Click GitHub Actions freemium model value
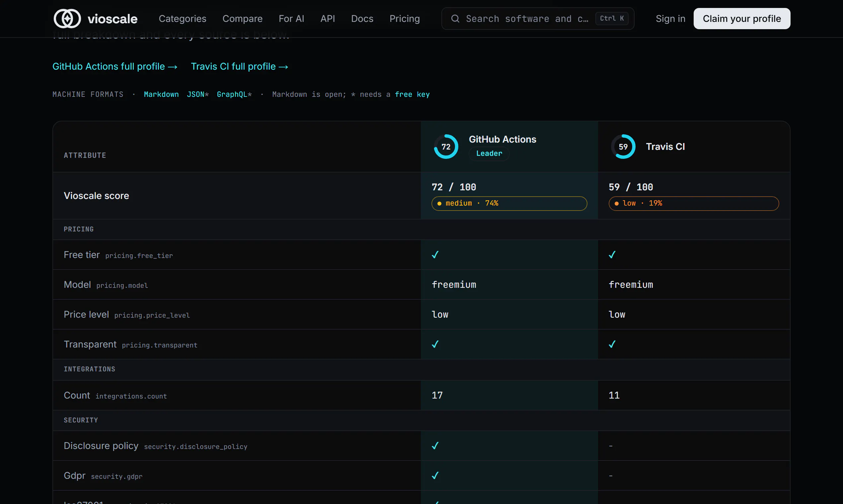 pos(454,284)
